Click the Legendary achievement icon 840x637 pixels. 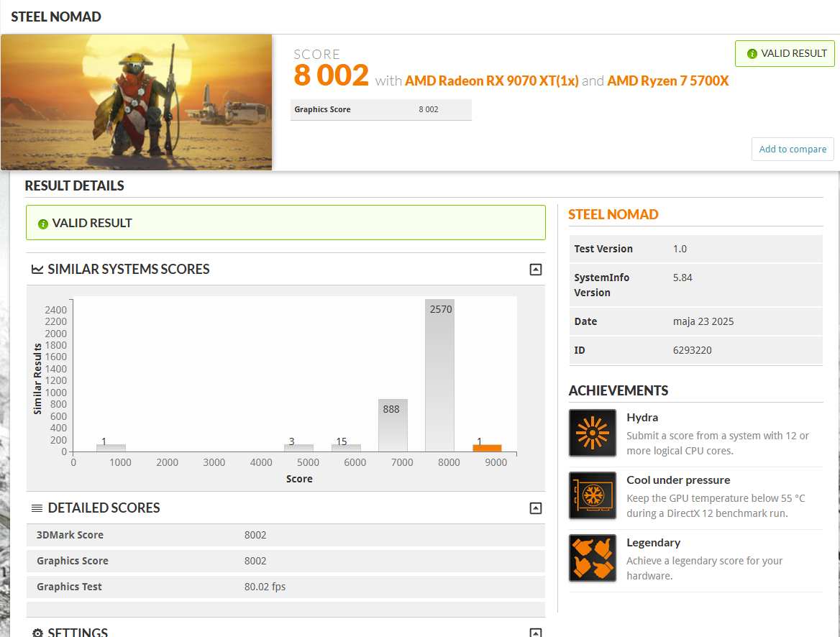(593, 558)
